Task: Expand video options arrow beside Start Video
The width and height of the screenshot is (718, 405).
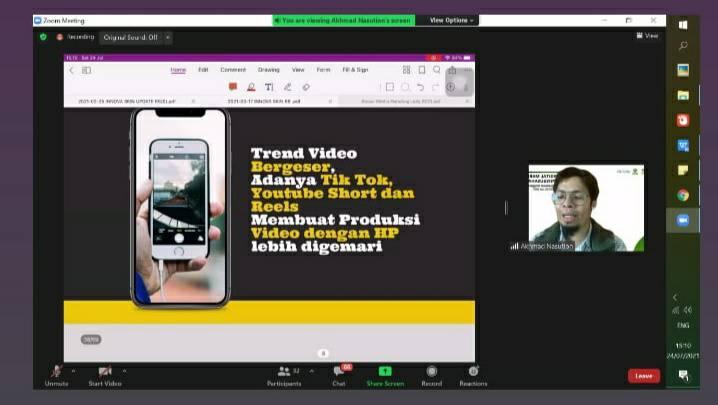Action: click(123, 370)
